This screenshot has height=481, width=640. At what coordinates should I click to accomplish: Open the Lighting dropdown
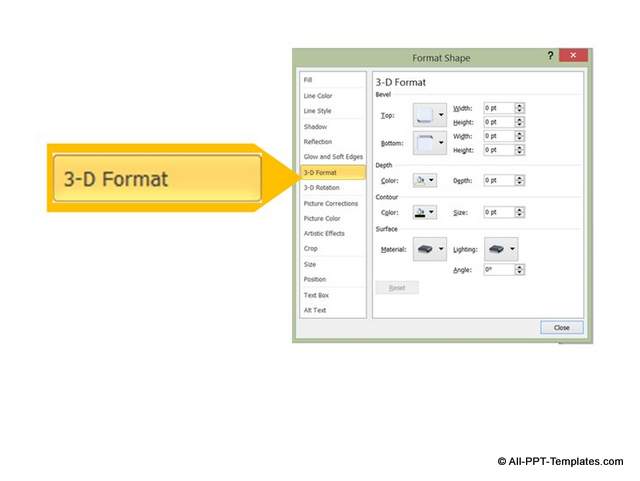click(501, 249)
